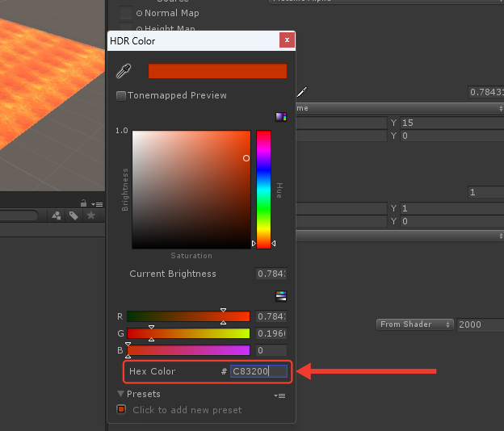Viewport: 504px width, 431px height.
Task: Click the Inspector eyedropper next to 0.78431 field
Action: 302,92
